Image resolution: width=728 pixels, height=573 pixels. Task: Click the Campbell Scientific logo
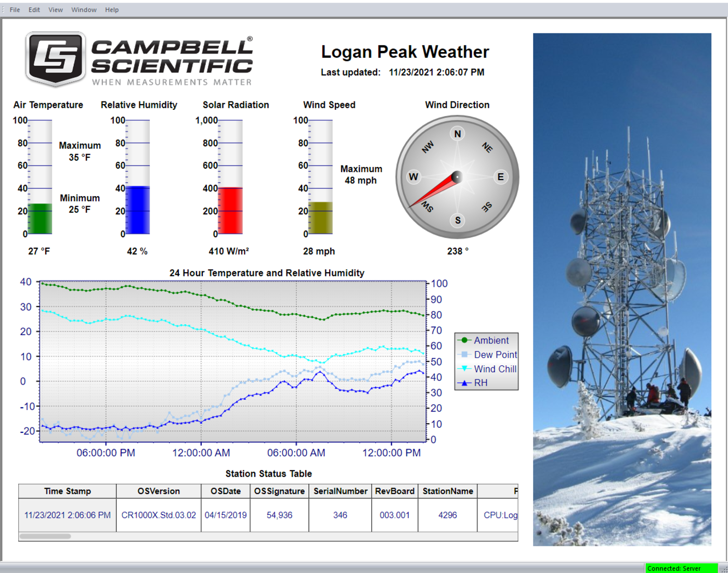point(139,59)
